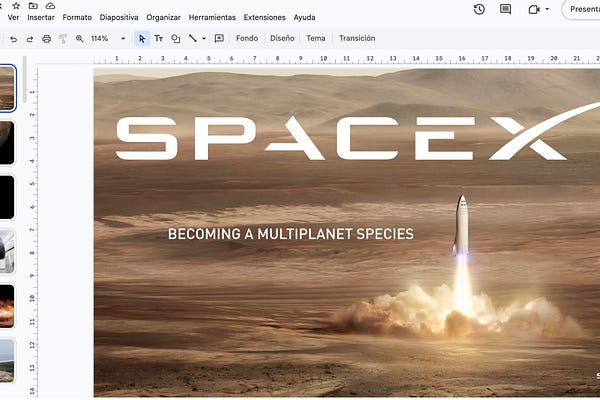600x400 pixels.
Task: Click the horizontal ruler mark 10
Action: click(x=324, y=59)
